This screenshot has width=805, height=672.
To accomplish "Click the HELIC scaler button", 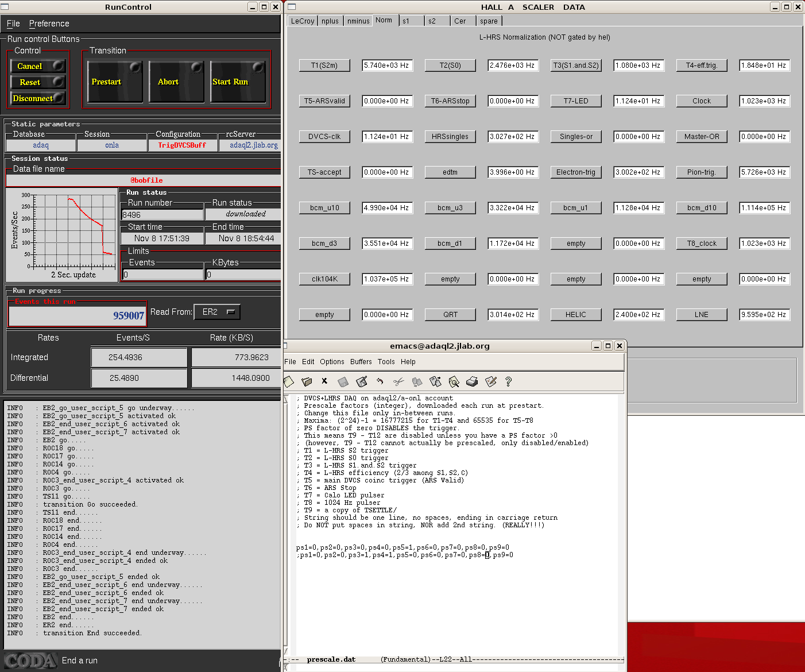I will 576,315.
